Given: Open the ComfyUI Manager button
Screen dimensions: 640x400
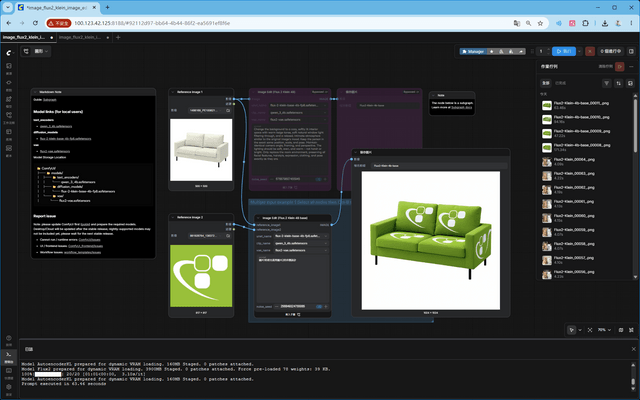Looking at the screenshot, I should [473, 51].
